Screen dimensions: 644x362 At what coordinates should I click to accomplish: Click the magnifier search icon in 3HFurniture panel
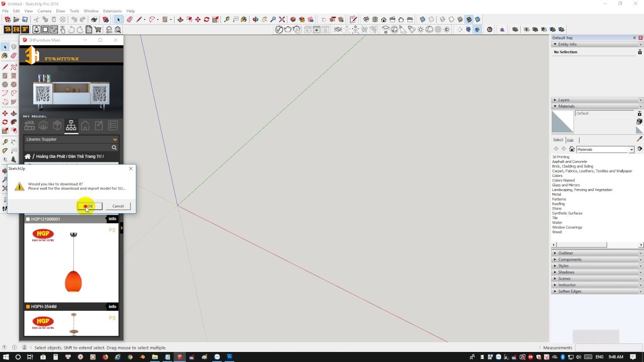(x=114, y=147)
